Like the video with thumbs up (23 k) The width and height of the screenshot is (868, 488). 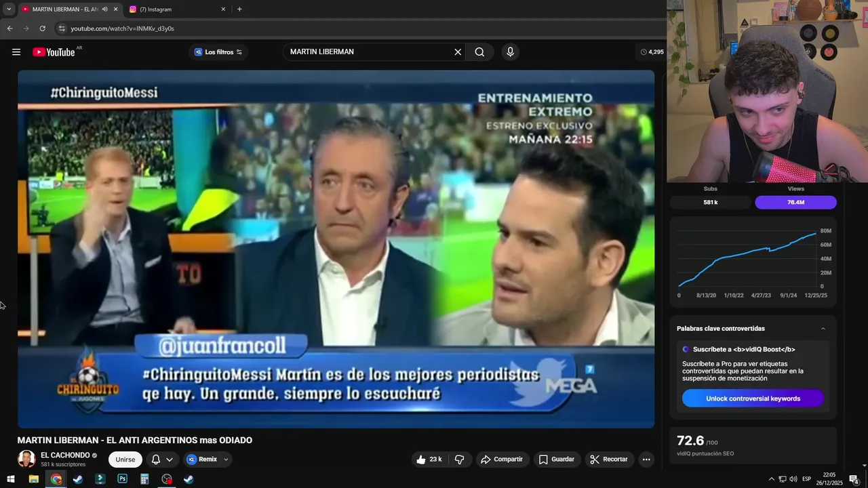point(429,460)
